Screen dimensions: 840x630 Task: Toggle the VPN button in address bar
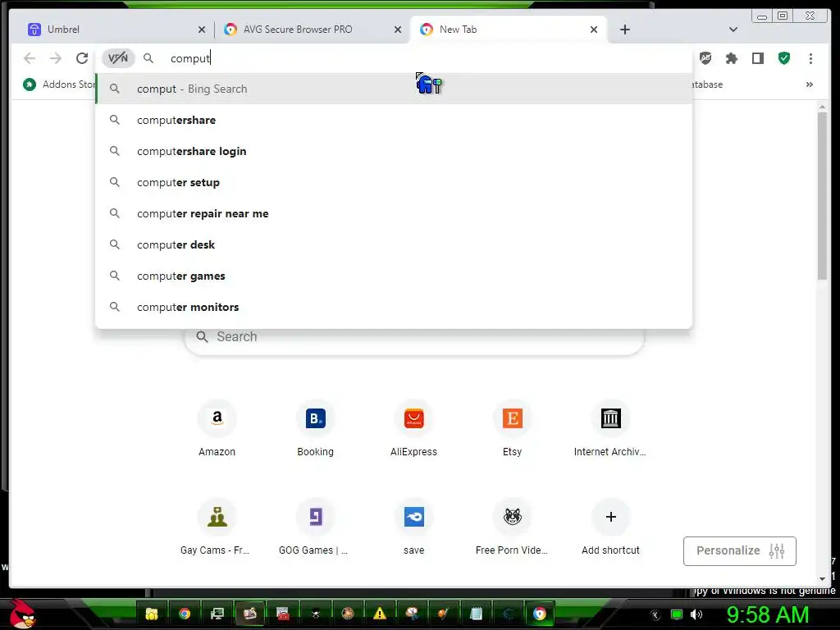(x=118, y=58)
